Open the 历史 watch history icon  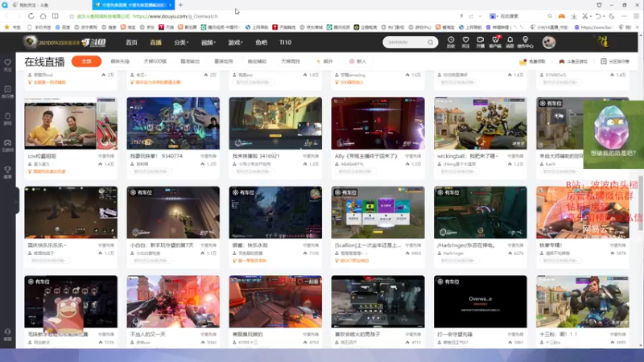click(x=451, y=42)
